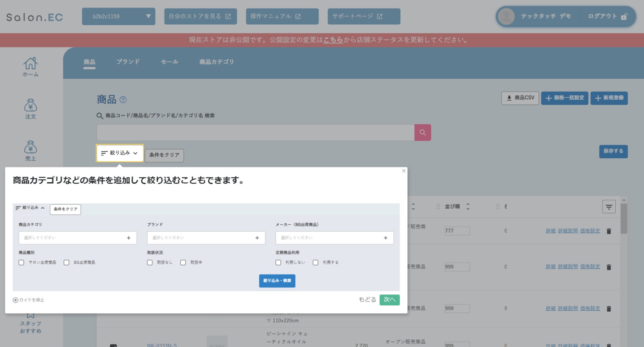Open the メーカー（BG出荷商品） select field

[335, 238]
